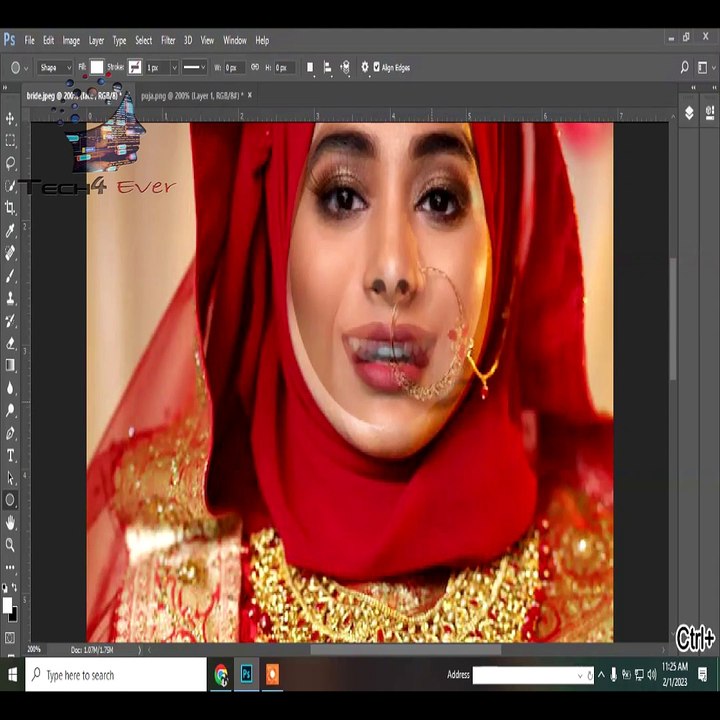
Task: Switch to the puja.png document tab
Action: click(190, 96)
